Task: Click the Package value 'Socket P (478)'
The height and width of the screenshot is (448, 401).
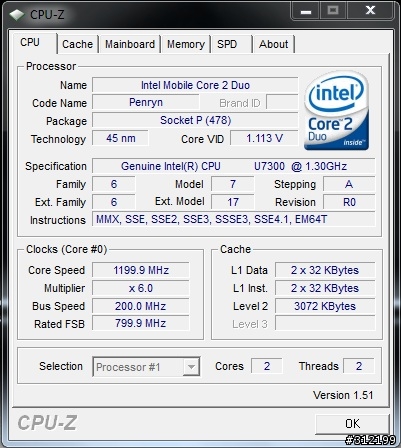Action: pos(195,120)
